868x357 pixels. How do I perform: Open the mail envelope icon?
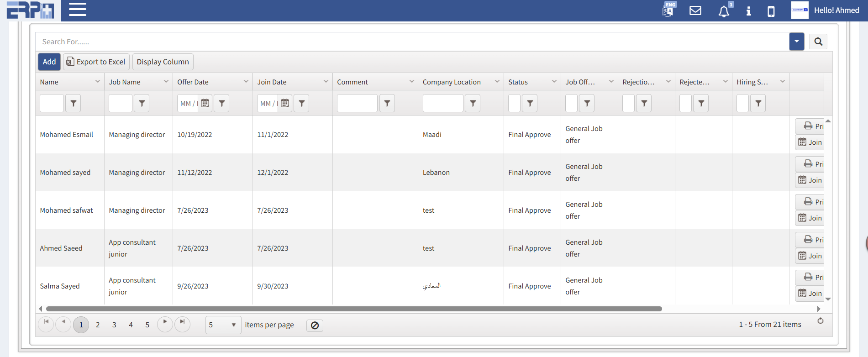695,10
